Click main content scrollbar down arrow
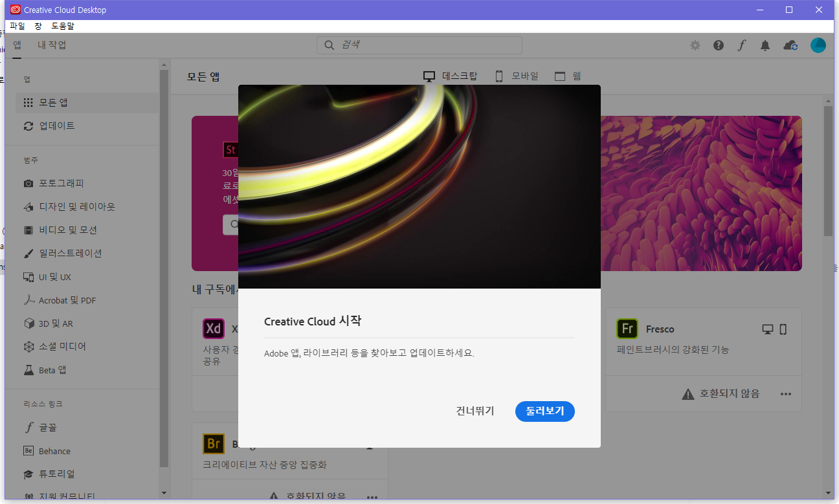 click(828, 493)
